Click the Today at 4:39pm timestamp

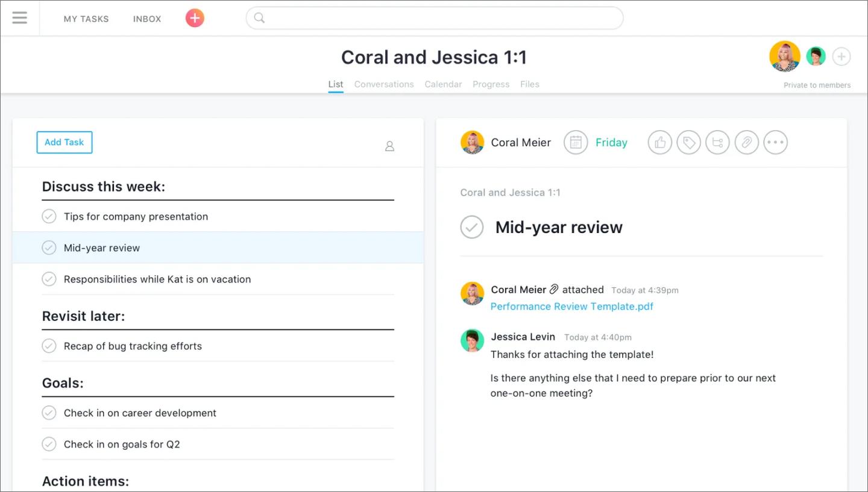click(645, 290)
